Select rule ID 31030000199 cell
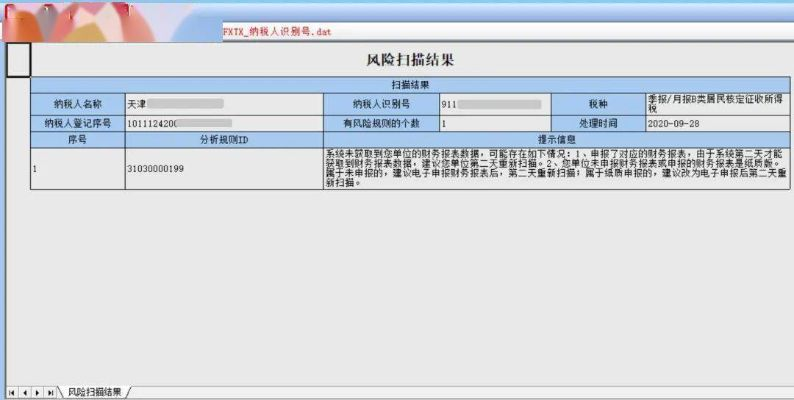Viewport: 794px width, 400px height. tap(224, 169)
